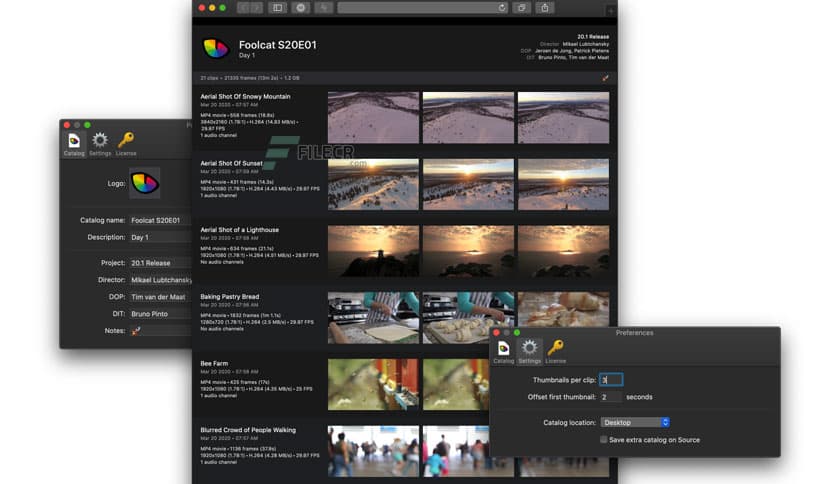
Task: Click the rocket note icon in catalog summary bar
Action: click(605, 78)
